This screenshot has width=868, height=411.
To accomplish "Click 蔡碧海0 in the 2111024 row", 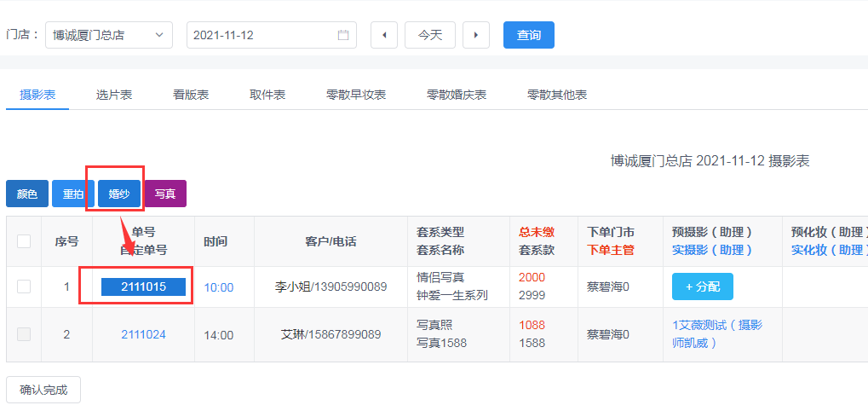I will [x=608, y=334].
